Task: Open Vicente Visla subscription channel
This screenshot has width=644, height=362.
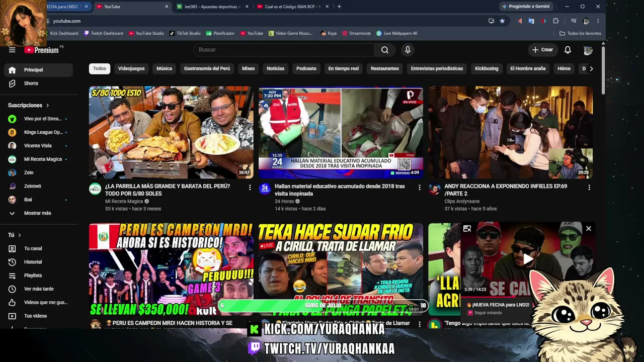Action: pyautogui.click(x=38, y=146)
